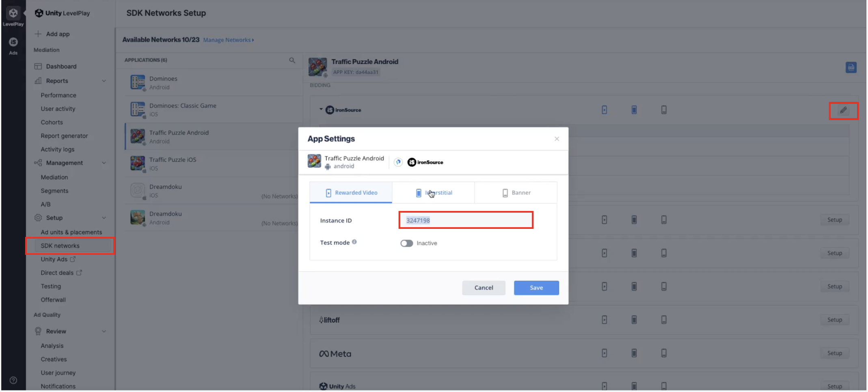
Task: Switch to the Interstitial tab
Action: point(433,193)
